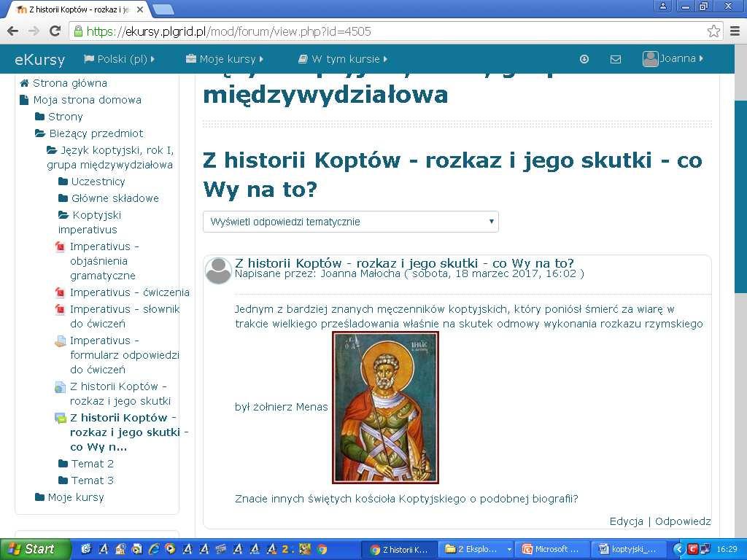Click the eKursy site logo
The width and height of the screenshot is (747, 560).
39,60
